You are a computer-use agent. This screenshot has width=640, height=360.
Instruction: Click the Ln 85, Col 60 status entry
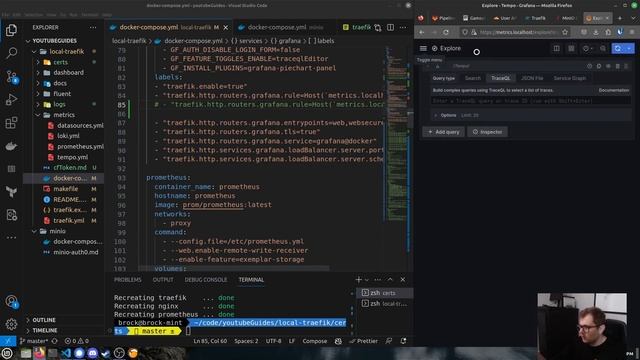(210, 341)
